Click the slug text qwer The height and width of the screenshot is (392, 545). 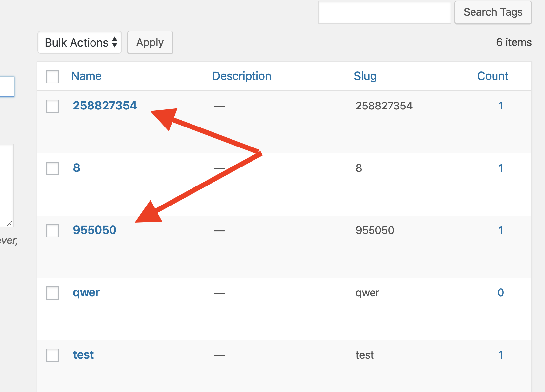(367, 293)
